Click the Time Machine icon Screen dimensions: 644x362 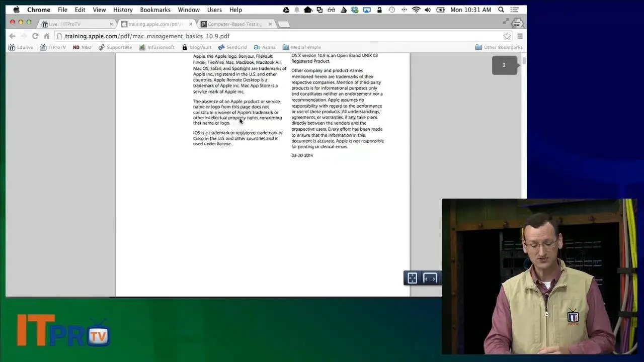(x=391, y=10)
